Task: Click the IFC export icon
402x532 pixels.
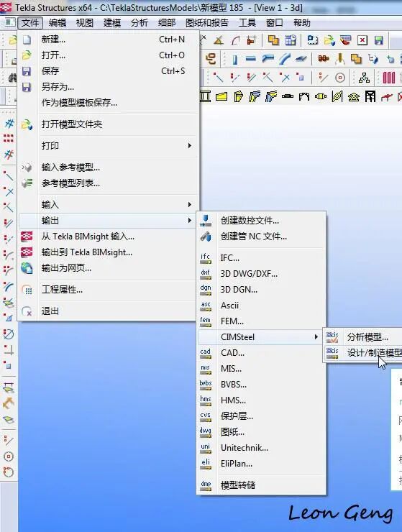Action: point(206,258)
